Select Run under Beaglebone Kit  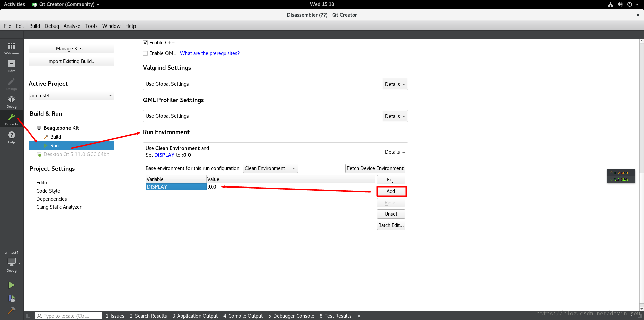pos(71,146)
